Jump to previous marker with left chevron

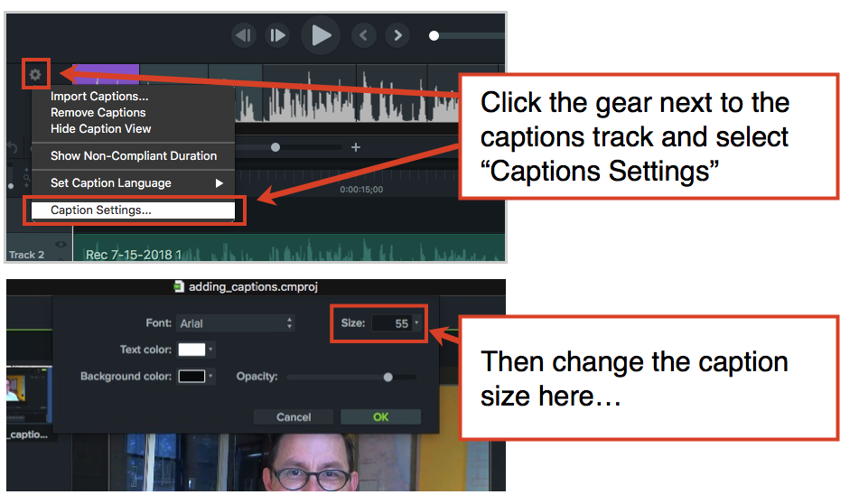[x=364, y=35]
